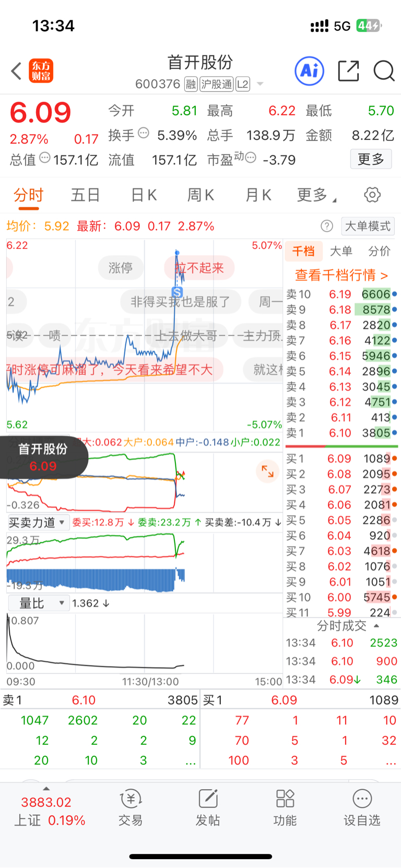This screenshot has width=401, height=868.
Task: Open the AI assistant icon
Action: [x=310, y=70]
